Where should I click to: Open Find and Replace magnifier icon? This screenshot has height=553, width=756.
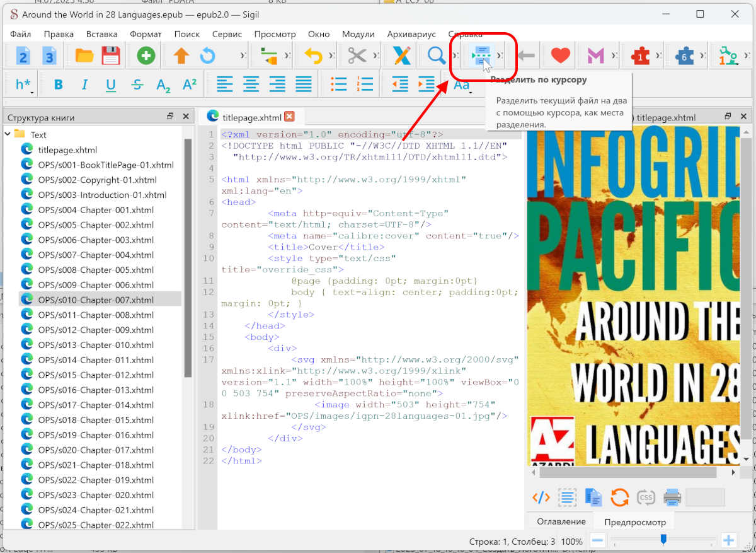(437, 56)
